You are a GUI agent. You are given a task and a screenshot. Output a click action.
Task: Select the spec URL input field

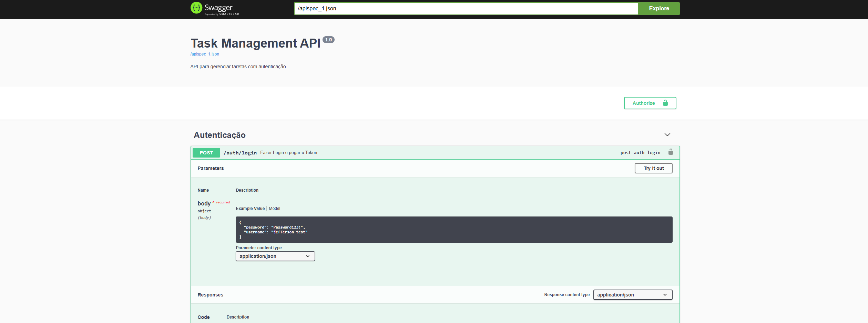(x=466, y=8)
